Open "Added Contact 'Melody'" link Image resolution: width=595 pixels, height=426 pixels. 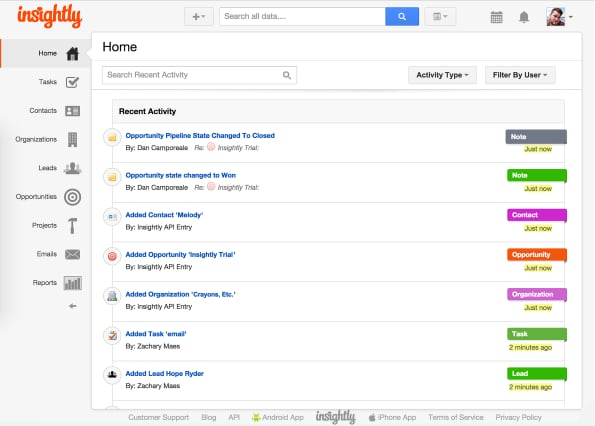click(164, 215)
